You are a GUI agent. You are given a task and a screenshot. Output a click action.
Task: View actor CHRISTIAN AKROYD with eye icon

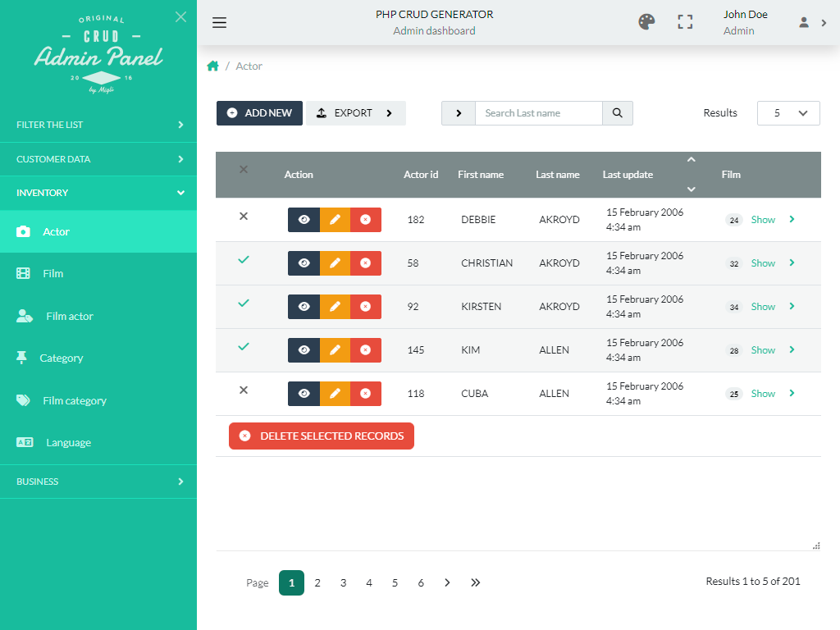pyautogui.click(x=304, y=263)
